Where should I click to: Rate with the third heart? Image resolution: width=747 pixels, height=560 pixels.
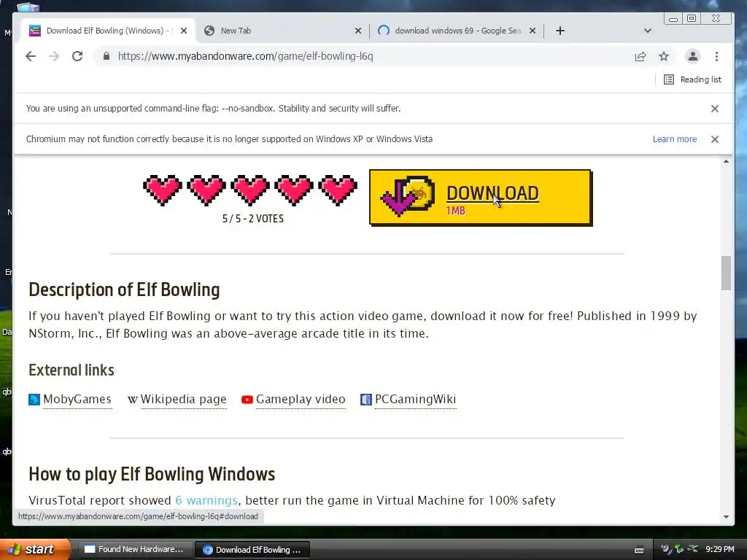(x=250, y=190)
